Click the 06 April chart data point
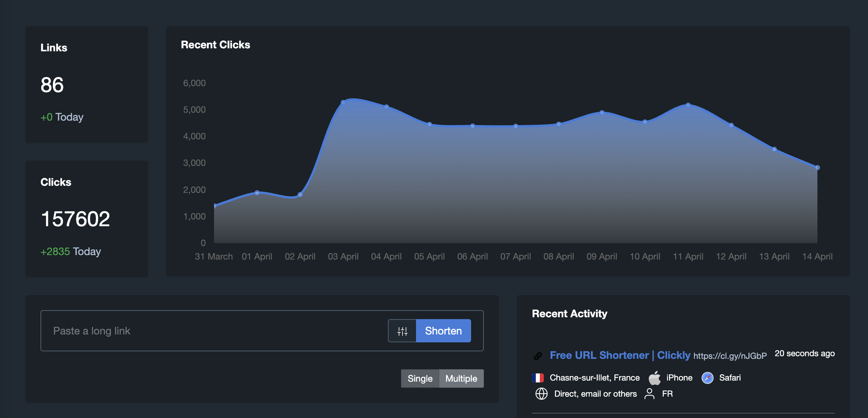868x418 pixels. pyautogui.click(x=473, y=126)
